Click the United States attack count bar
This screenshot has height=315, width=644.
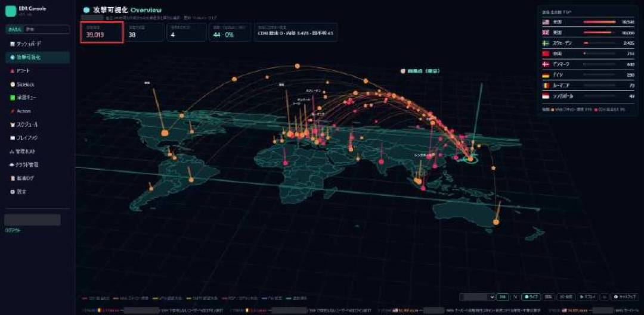coord(599,22)
